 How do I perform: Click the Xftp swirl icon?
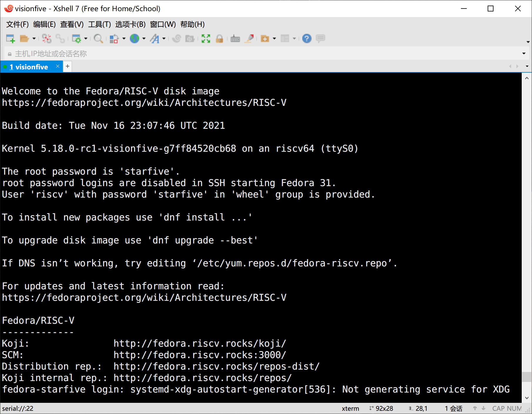[x=177, y=39]
